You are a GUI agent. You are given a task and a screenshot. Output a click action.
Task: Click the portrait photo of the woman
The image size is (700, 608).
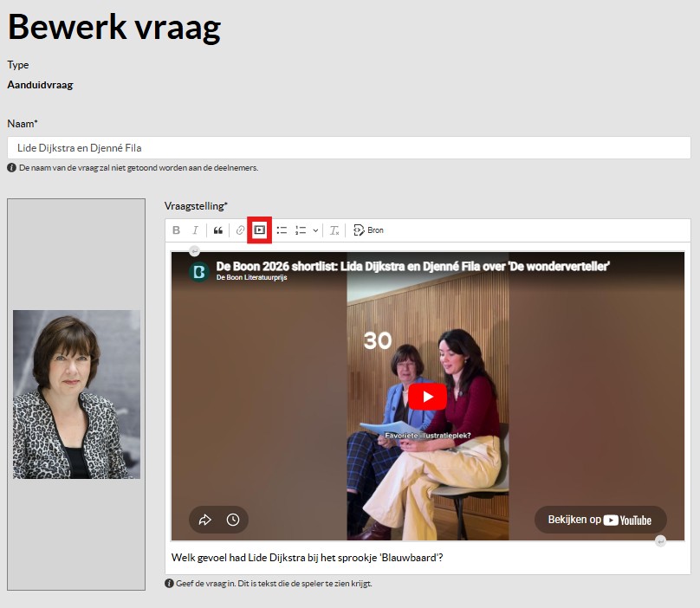pyautogui.click(x=76, y=394)
